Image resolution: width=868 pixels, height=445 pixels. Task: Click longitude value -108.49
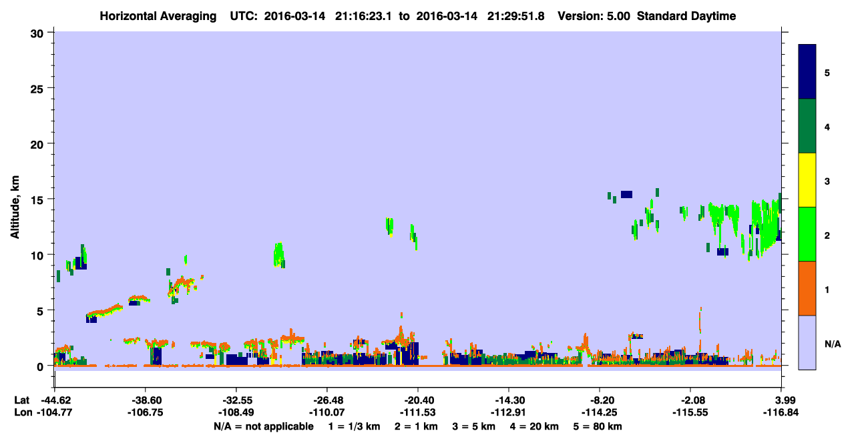click(x=236, y=412)
